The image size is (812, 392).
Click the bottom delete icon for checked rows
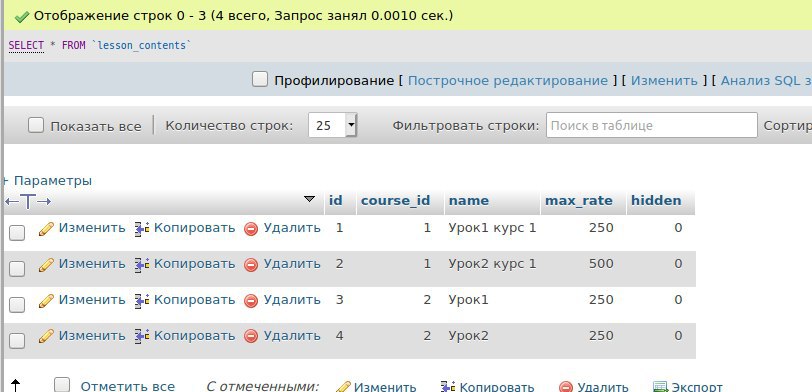[x=566, y=387]
